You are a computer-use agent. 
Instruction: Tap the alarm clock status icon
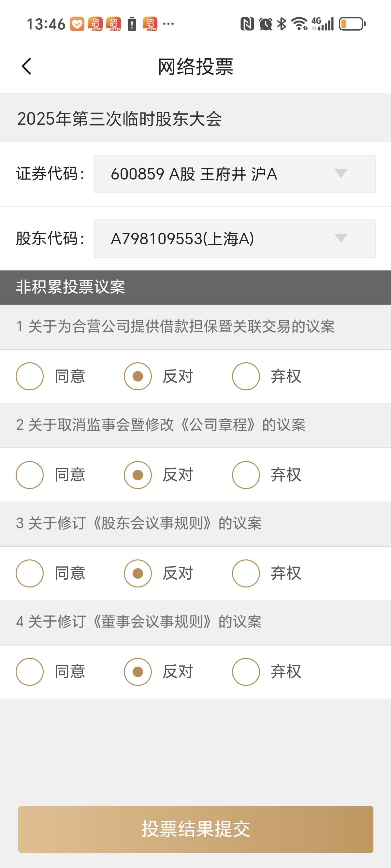[x=265, y=24]
